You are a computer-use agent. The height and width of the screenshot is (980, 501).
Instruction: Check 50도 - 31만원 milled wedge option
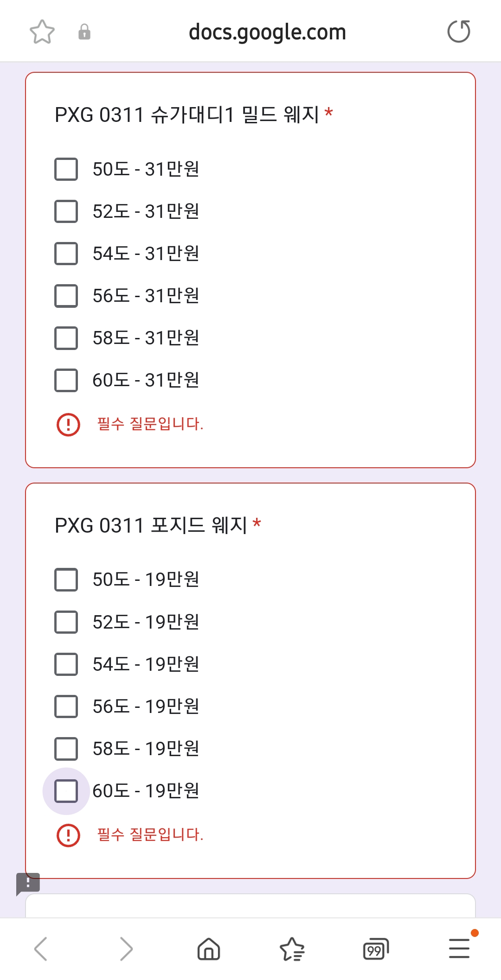tap(66, 169)
